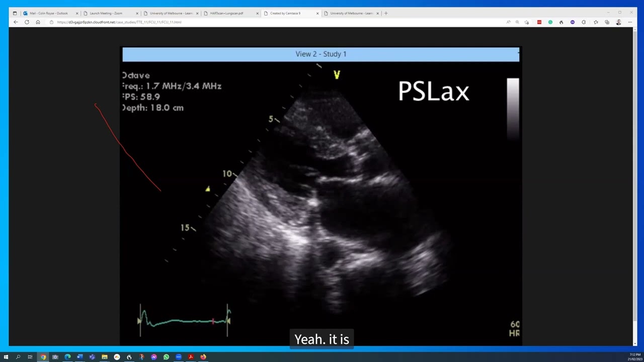Add this page to favorites via the star icon
This screenshot has width=644, height=362.
pos(527,22)
